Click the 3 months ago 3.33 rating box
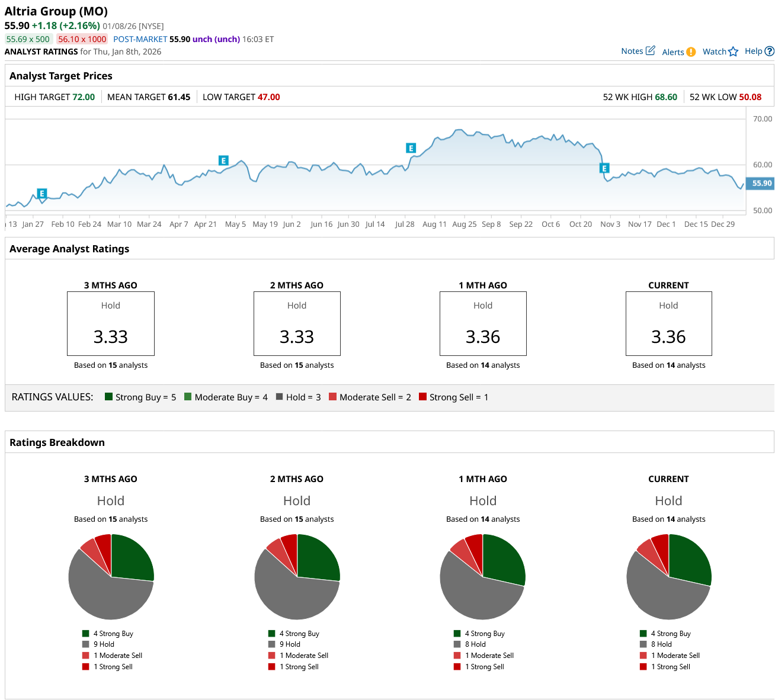This screenshot has width=775, height=700. point(111,323)
